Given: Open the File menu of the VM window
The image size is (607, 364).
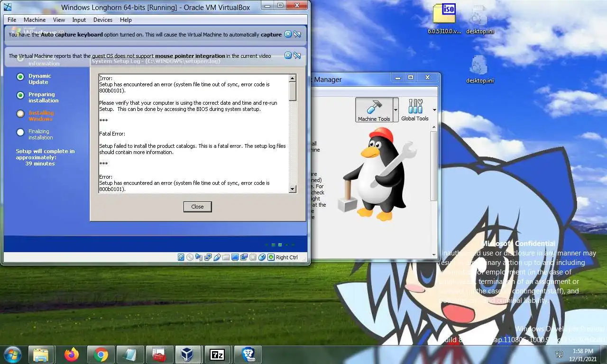Looking at the screenshot, I should tap(12, 20).
